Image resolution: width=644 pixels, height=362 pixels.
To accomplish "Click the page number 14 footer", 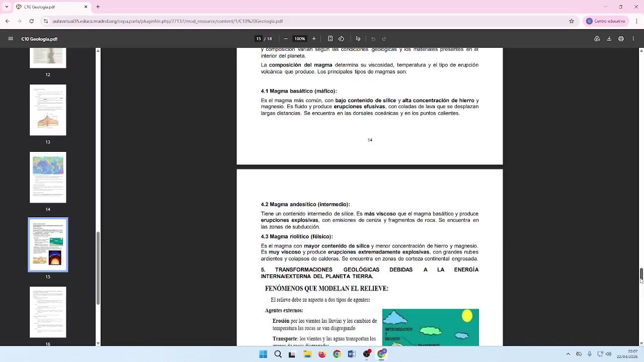I will coord(370,140).
